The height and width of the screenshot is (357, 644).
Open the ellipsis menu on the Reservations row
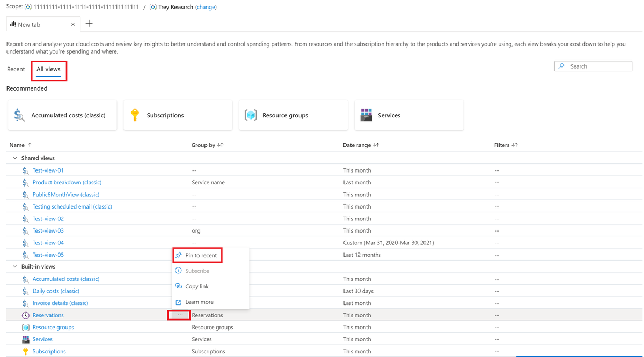tap(179, 315)
